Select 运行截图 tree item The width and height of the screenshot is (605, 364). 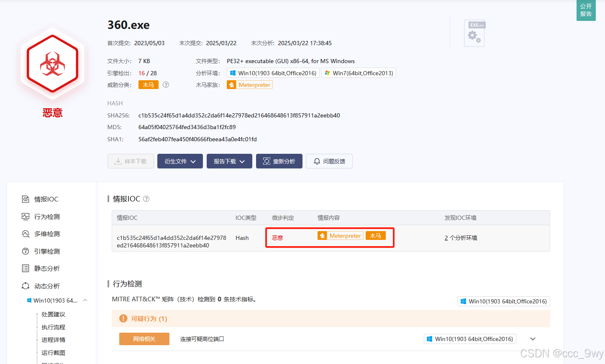pyautogui.click(x=53, y=353)
